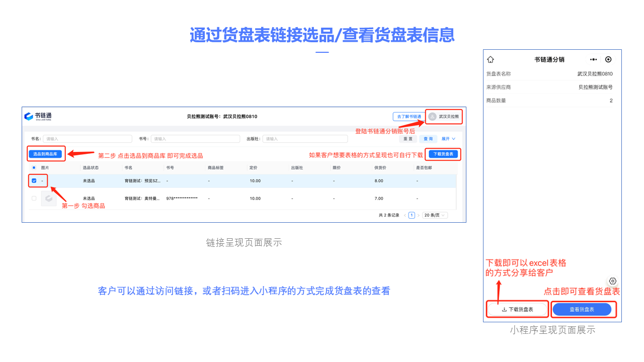Expand more filters with 展开
644x362 pixels.
pyautogui.click(x=448, y=139)
